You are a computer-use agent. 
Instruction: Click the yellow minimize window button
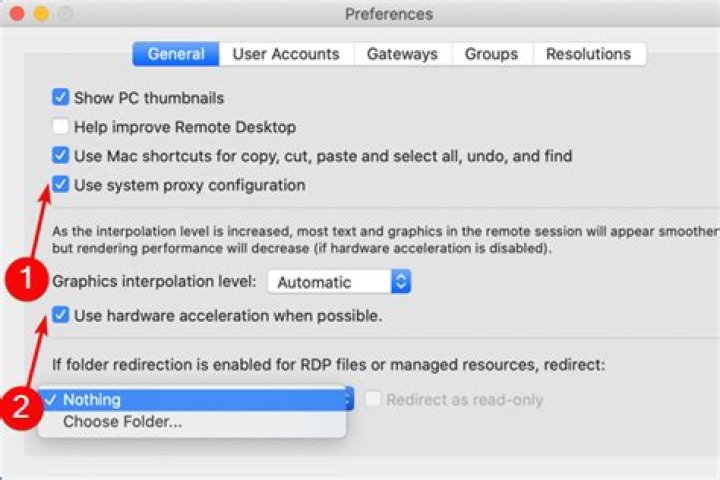[42, 14]
